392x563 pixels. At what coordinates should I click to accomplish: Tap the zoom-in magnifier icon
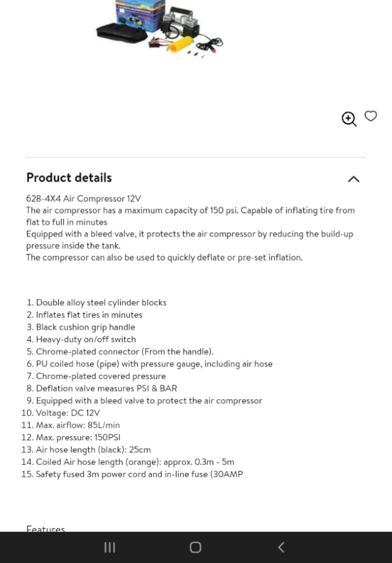point(349,119)
